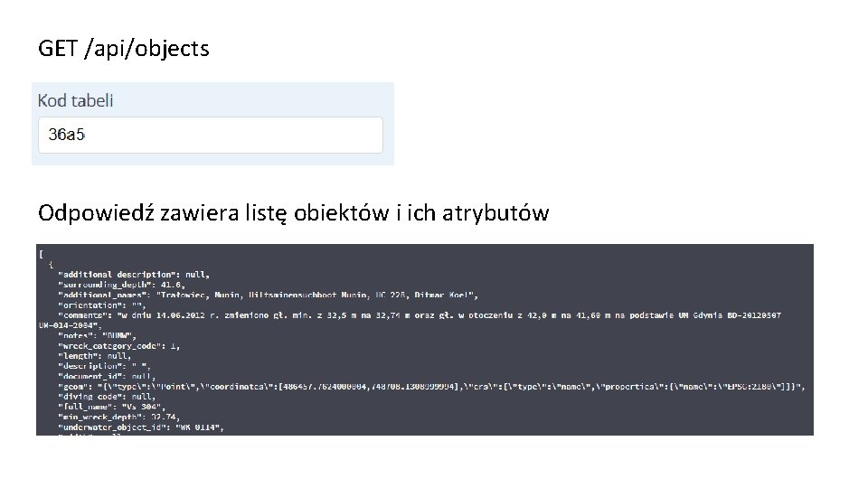Click the "additional_description" line in the JSON
Image resolution: width=868 pixels, height=488 pixels.
pos(134,275)
